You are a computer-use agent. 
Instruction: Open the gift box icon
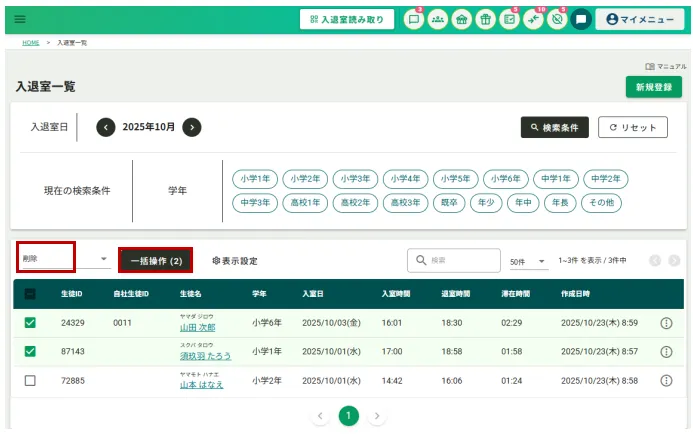(485, 19)
